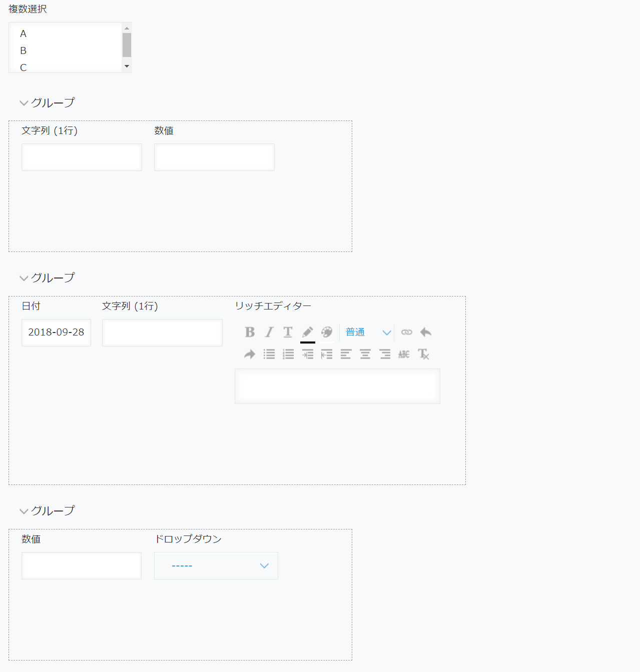Collapse the first グループ section
This screenshot has height=672, width=640.
coord(47,102)
